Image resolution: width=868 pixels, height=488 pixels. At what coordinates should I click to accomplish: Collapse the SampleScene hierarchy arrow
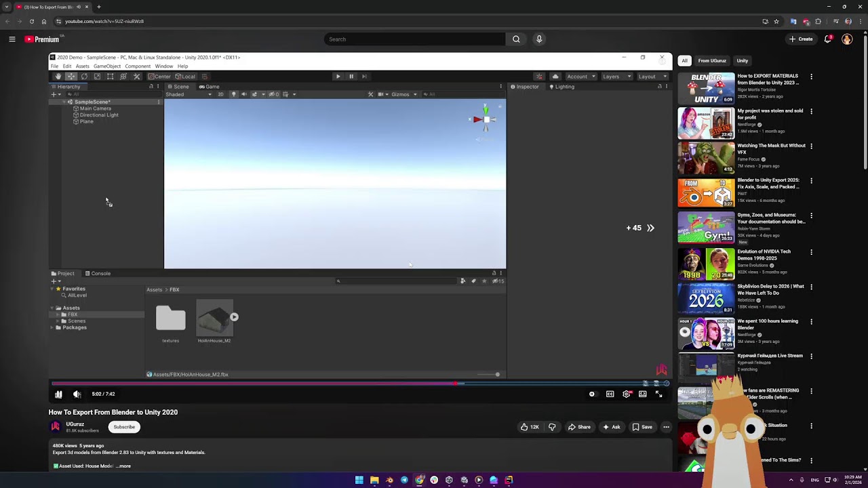[x=64, y=102]
